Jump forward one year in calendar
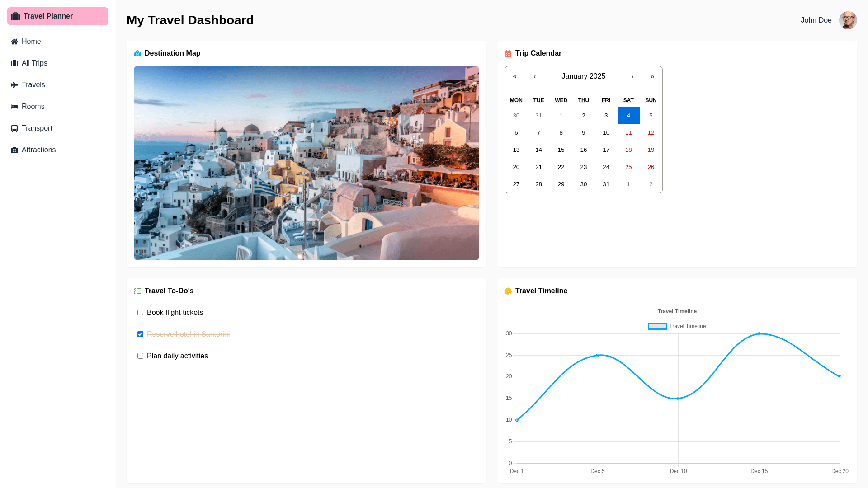 point(652,76)
